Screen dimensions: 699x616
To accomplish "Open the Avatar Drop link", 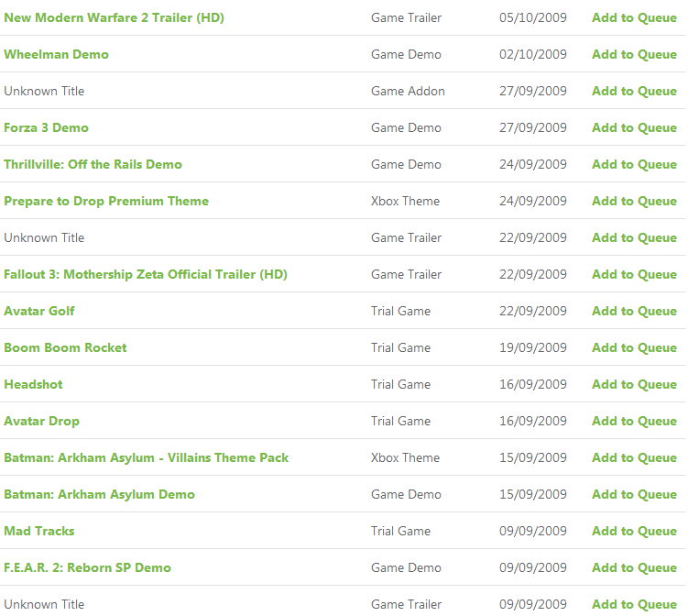I will [x=41, y=421].
